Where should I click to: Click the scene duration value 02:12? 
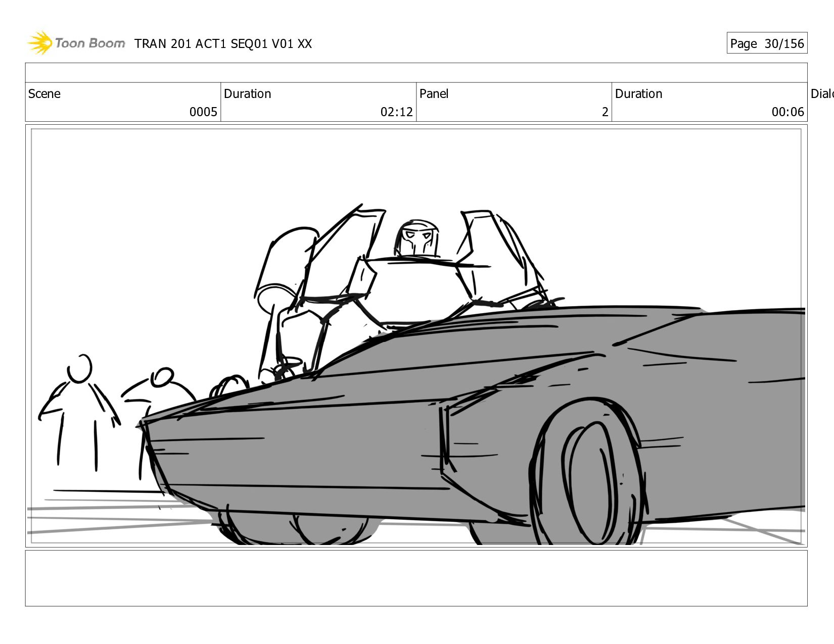397,112
